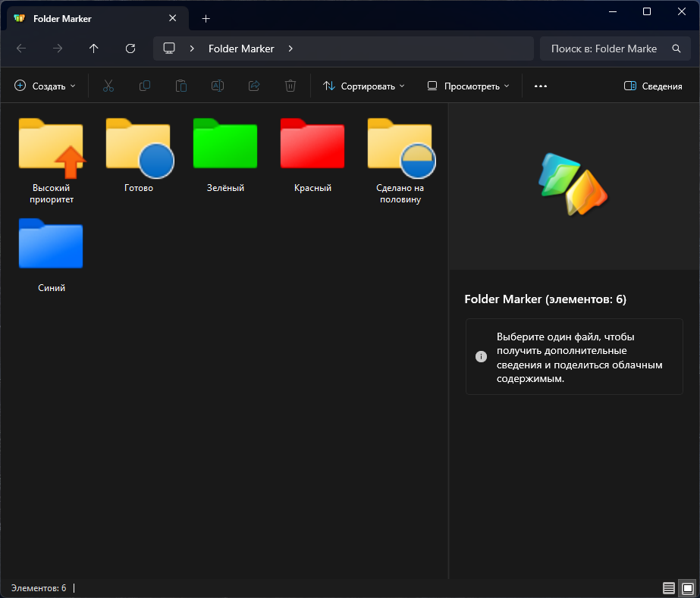Switch to large icons view in status bar
Screen dimensions: 700x598
click(x=688, y=588)
